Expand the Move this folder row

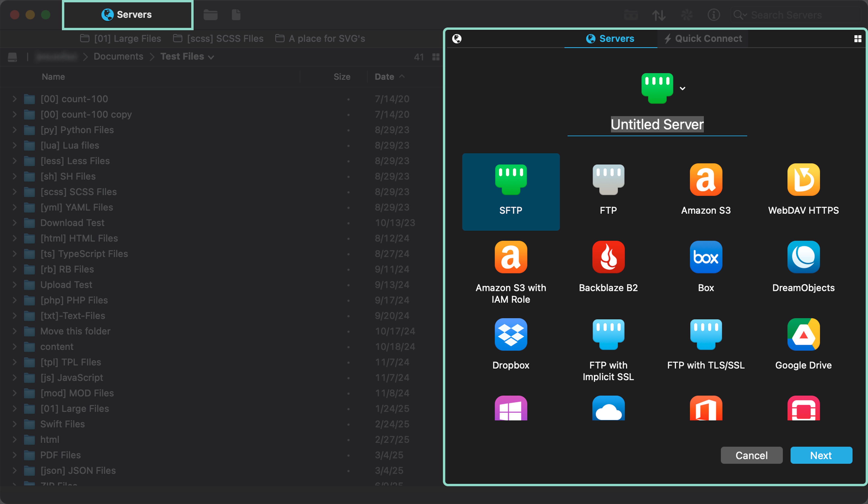(x=15, y=331)
